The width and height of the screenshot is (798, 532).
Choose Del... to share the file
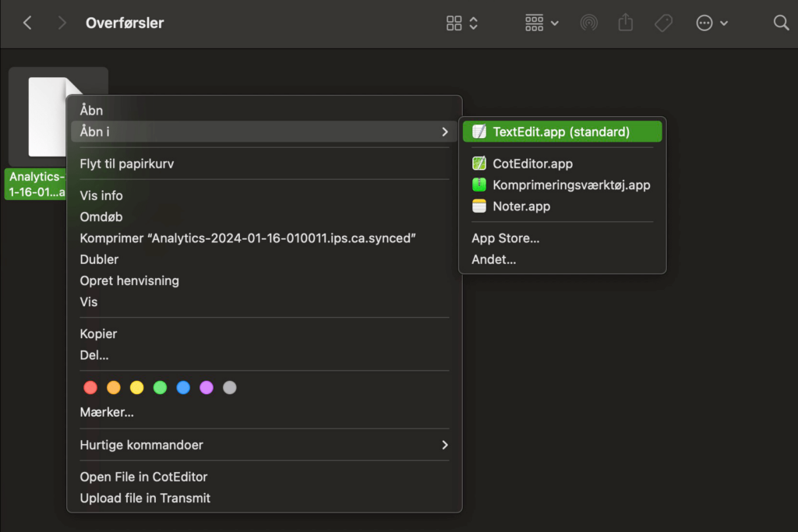coord(264,355)
